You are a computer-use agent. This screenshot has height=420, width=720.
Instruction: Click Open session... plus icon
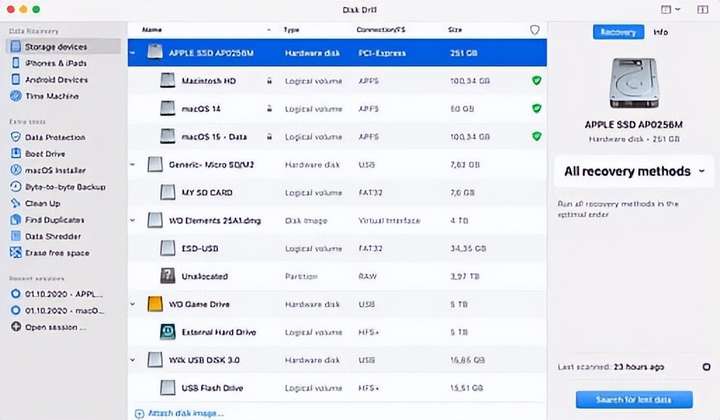point(16,327)
